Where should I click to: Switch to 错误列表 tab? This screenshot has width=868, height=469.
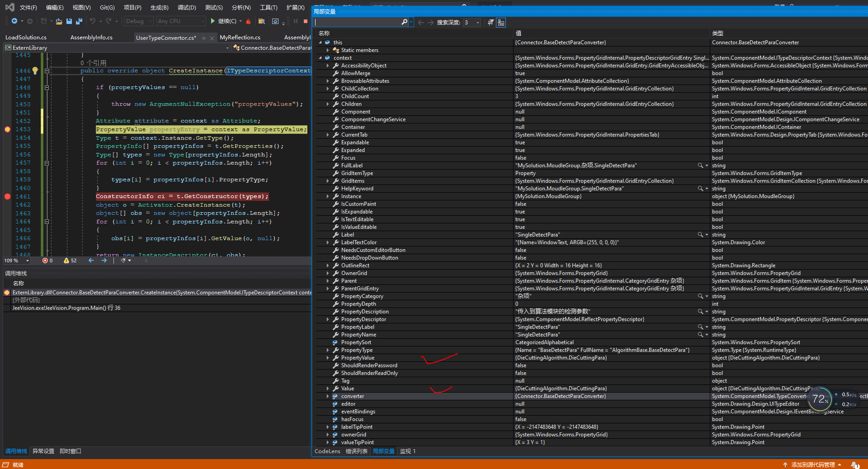pyautogui.click(x=357, y=451)
